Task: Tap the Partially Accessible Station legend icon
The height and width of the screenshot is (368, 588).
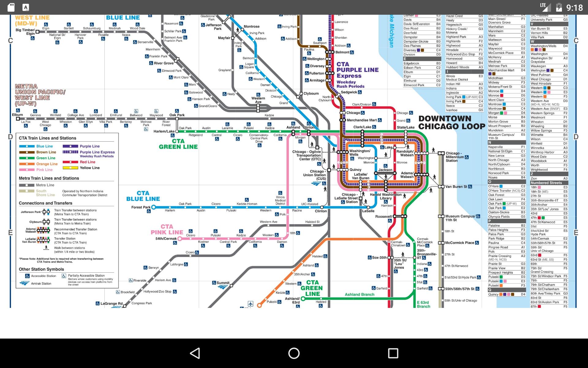Action: (x=64, y=276)
